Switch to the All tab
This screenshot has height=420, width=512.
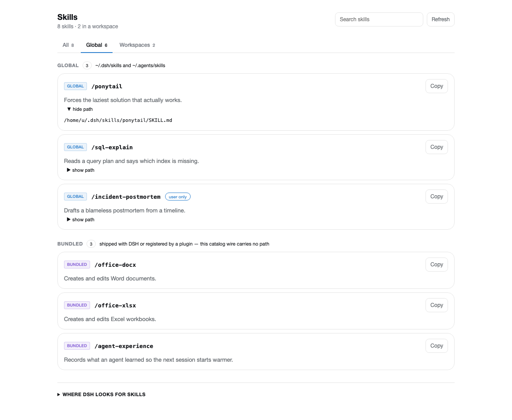68,45
